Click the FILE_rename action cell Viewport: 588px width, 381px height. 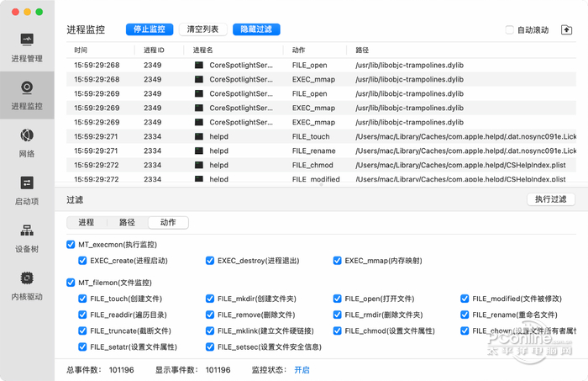pos(314,151)
